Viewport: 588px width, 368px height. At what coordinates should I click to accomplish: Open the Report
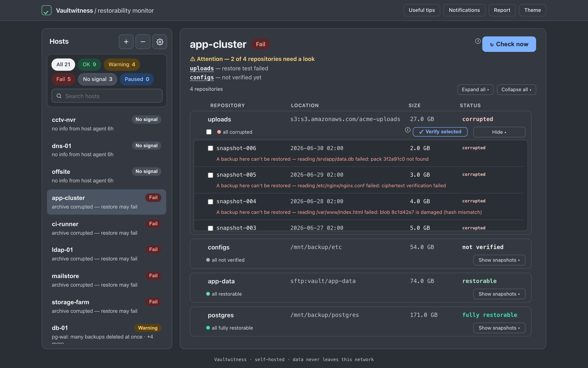coord(502,10)
